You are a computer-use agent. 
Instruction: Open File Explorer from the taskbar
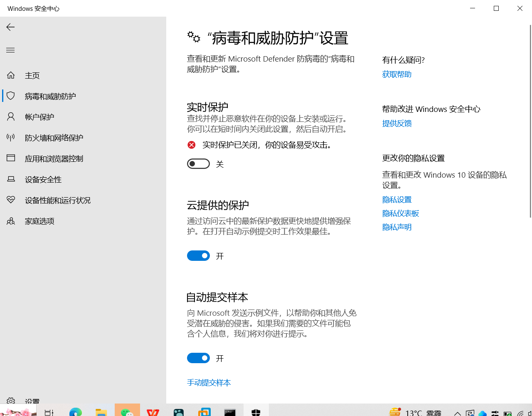101,411
